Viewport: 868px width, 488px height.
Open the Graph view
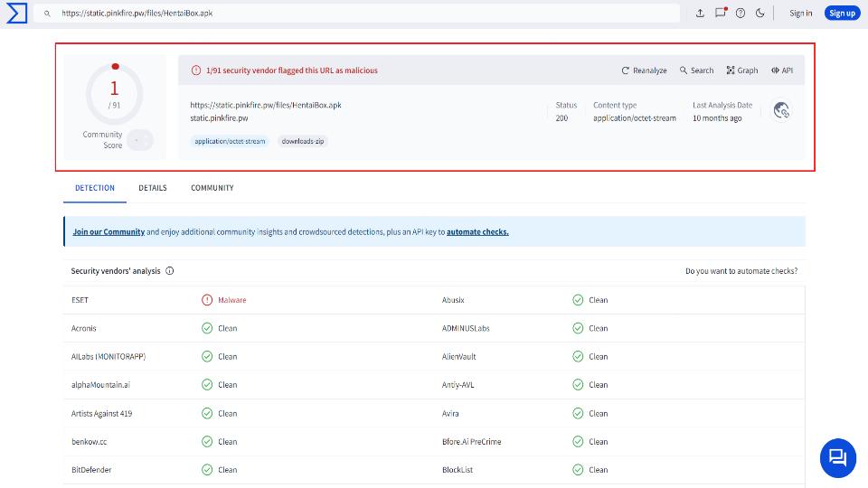[x=741, y=70]
